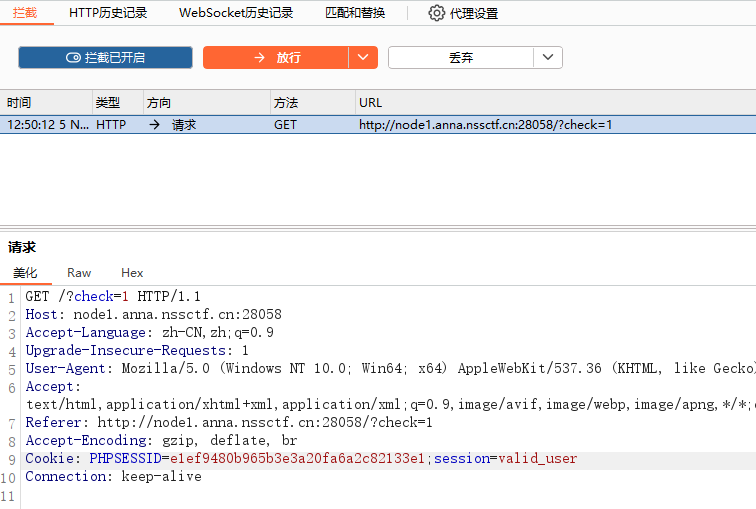Click the 放行 forward button
The height and width of the screenshot is (509, 756).
pyautogui.click(x=276, y=58)
